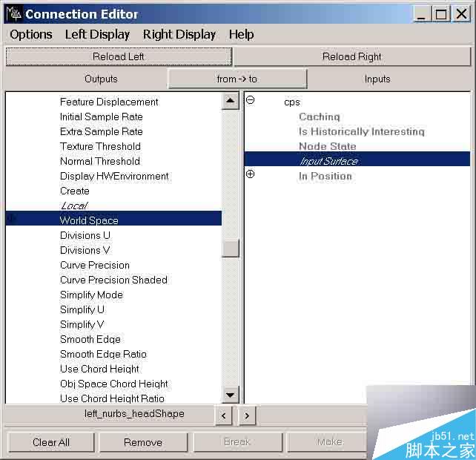Select Curve Precision attribute
The image size is (476, 460).
click(95, 266)
